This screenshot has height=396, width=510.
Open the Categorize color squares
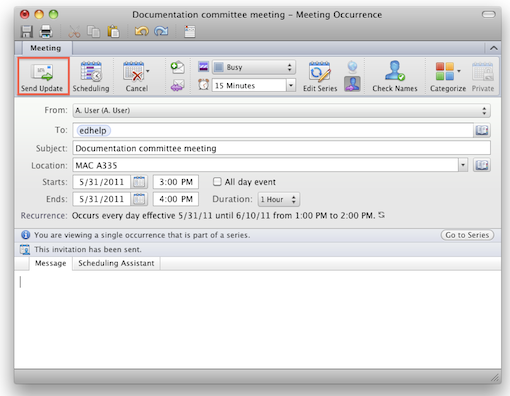(x=445, y=71)
